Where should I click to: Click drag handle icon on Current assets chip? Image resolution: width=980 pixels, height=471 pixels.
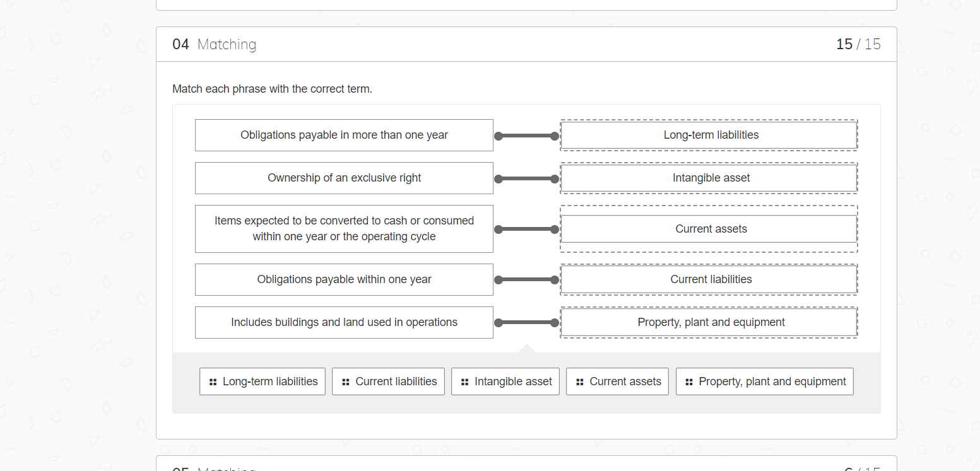point(580,382)
